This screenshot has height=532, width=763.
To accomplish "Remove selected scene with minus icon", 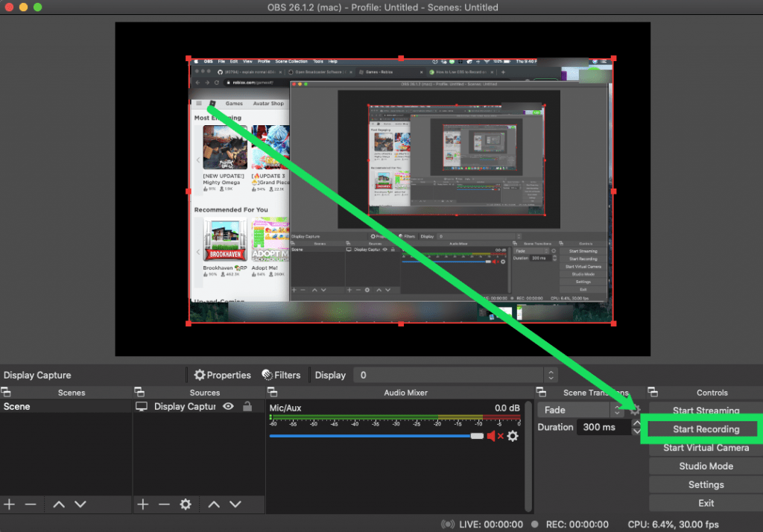I will click(x=31, y=504).
